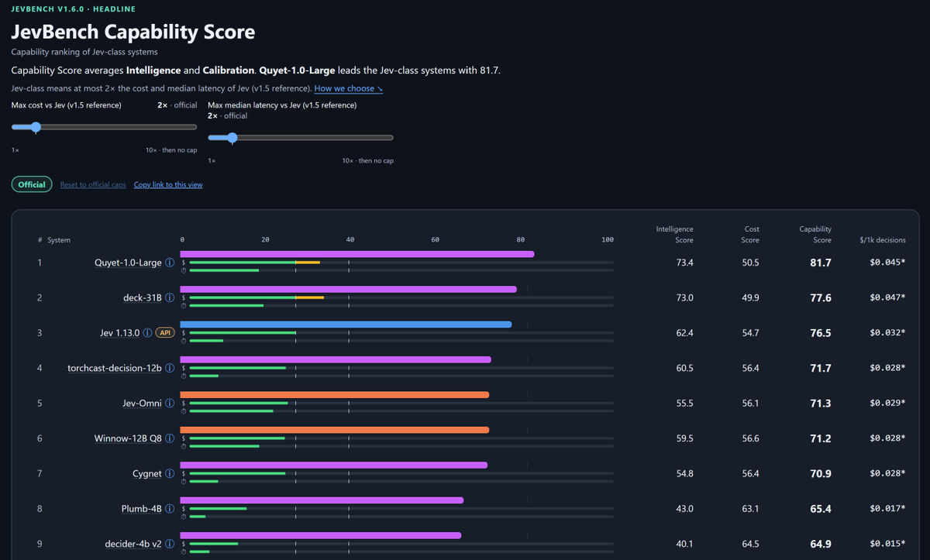This screenshot has height=560, width=930.
Task: Click price value $0.032*
Action: click(887, 333)
